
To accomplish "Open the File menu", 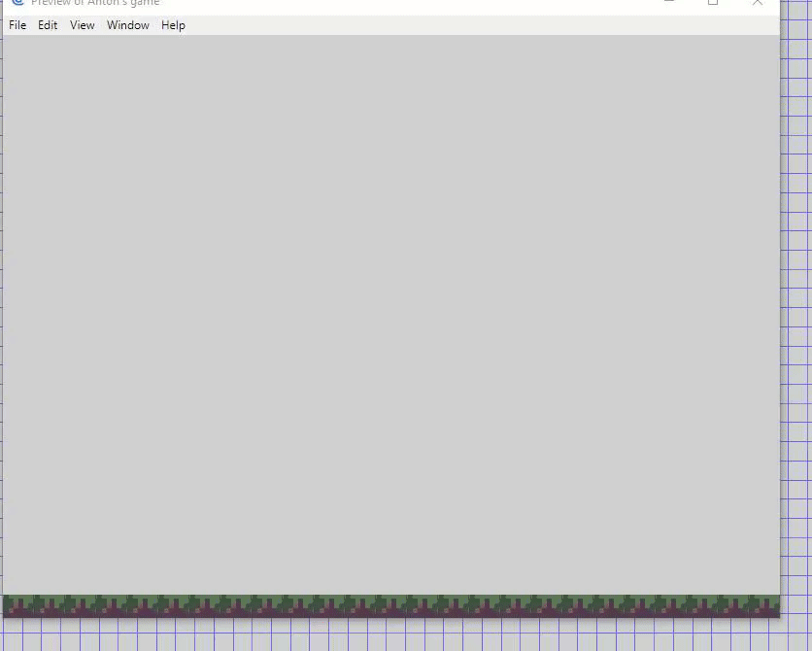I will [17, 25].
